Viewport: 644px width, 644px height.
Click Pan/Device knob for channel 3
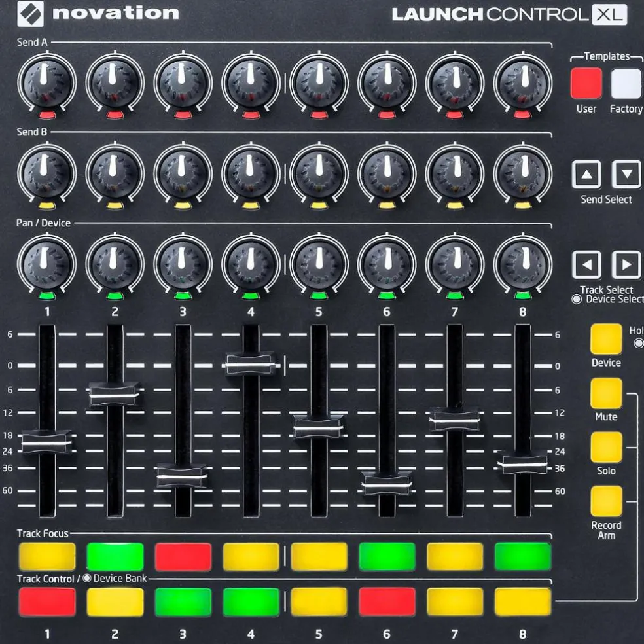183,264
